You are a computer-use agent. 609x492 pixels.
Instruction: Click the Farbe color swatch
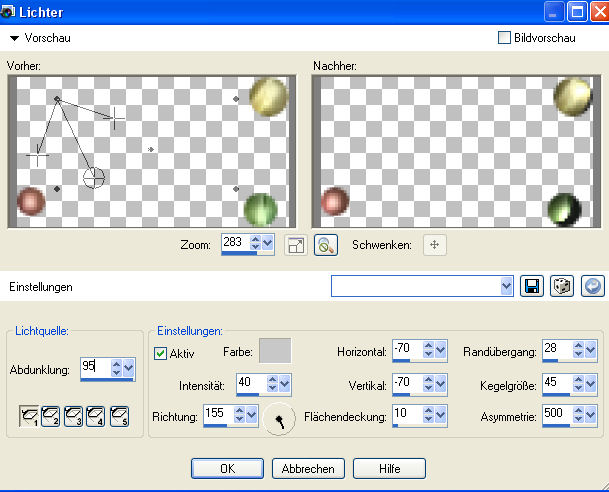275,350
